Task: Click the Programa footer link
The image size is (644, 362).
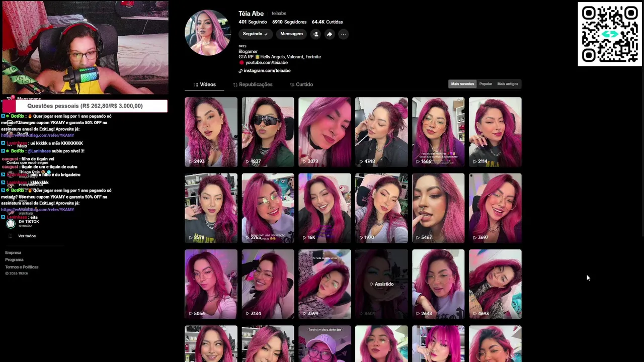Action: tap(14, 260)
